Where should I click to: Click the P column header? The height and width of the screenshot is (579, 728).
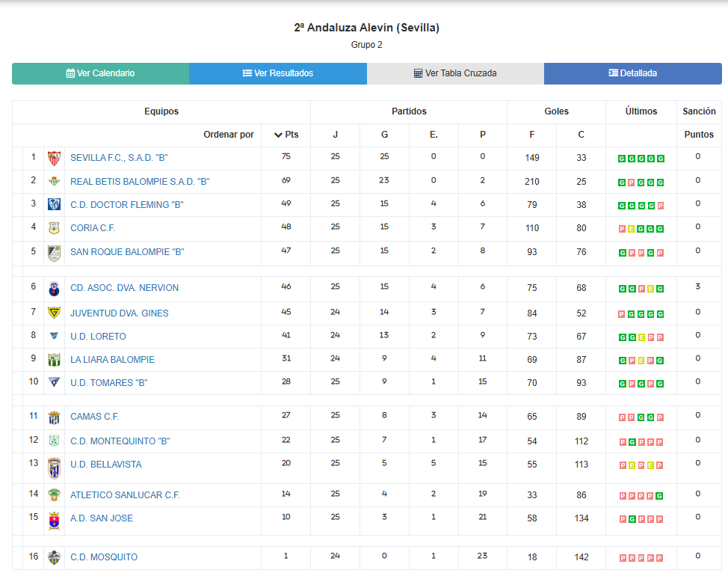click(483, 135)
